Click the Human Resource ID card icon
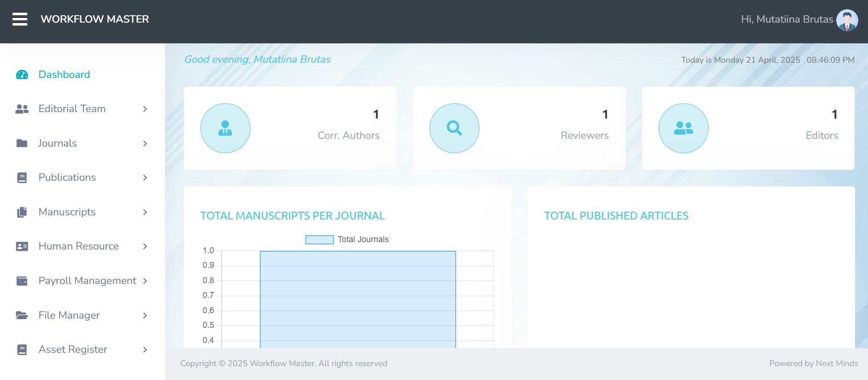Image resolution: width=868 pixels, height=380 pixels. click(22, 246)
